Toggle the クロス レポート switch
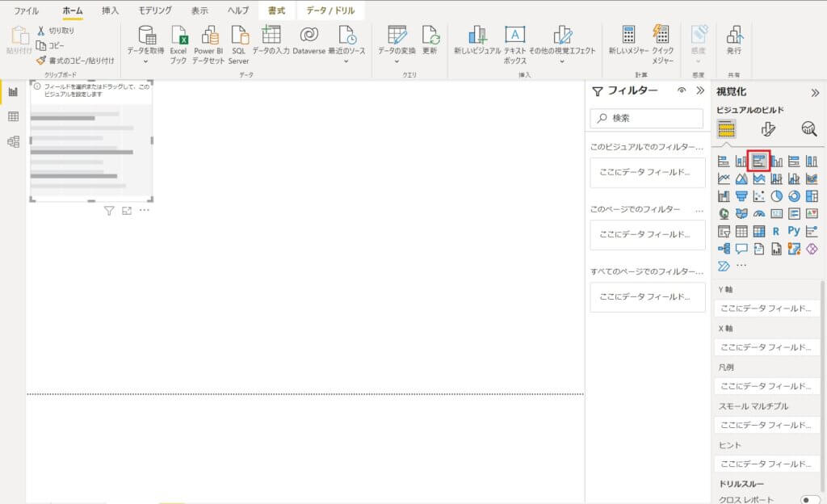The height and width of the screenshot is (504, 827). click(x=809, y=499)
